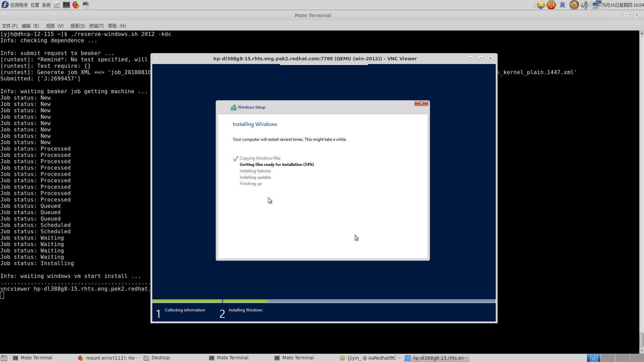
Task: Click the terminal vertical scrollbar thumb
Action: click(x=642, y=340)
